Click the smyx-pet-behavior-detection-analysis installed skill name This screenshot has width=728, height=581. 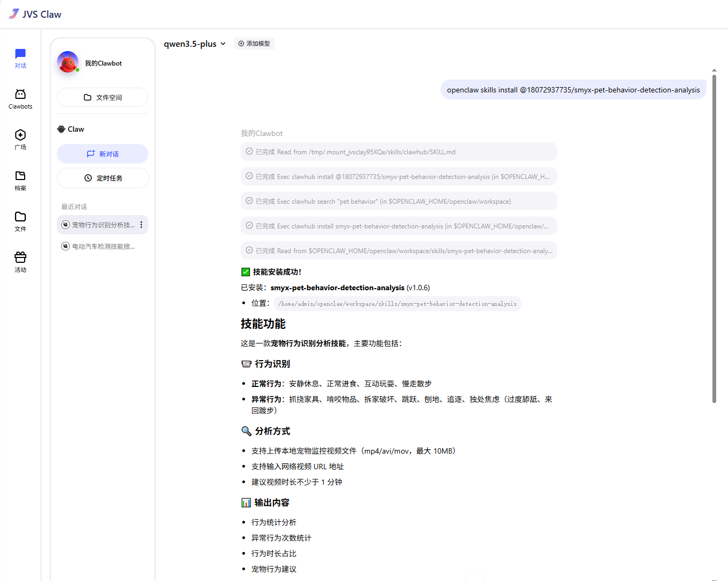337,288
